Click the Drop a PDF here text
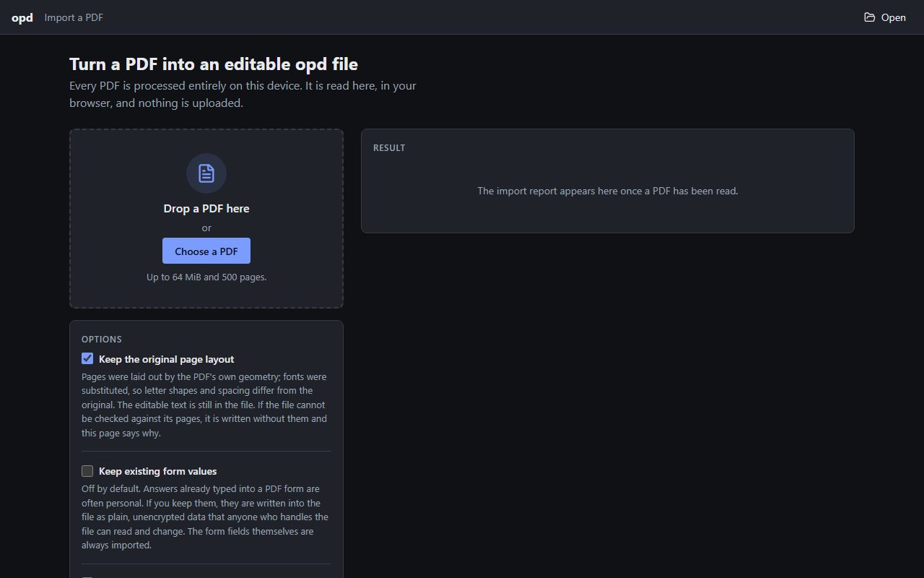The width and height of the screenshot is (924, 578). [x=206, y=208]
